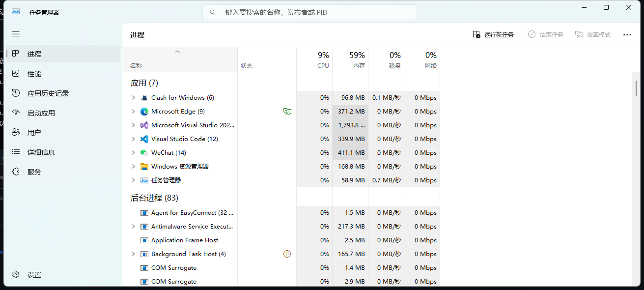Screen dimensions: 644x290
Task: Expand the Windows 资源管理器 process group
Action: tap(133, 167)
